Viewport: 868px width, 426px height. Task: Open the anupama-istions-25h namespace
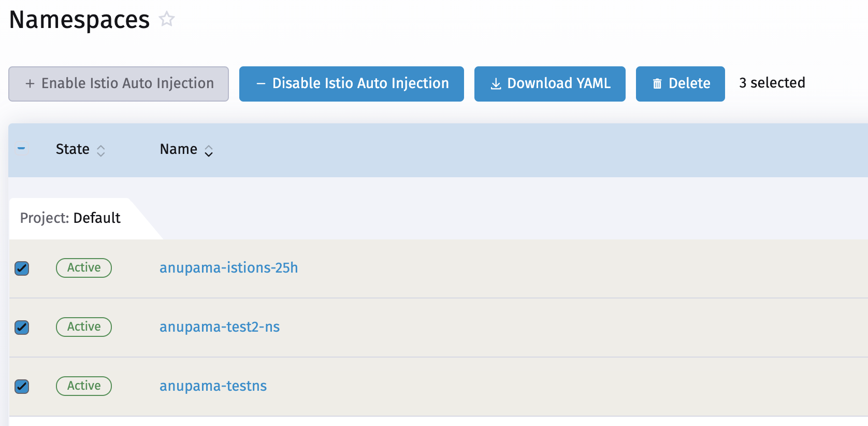point(228,268)
